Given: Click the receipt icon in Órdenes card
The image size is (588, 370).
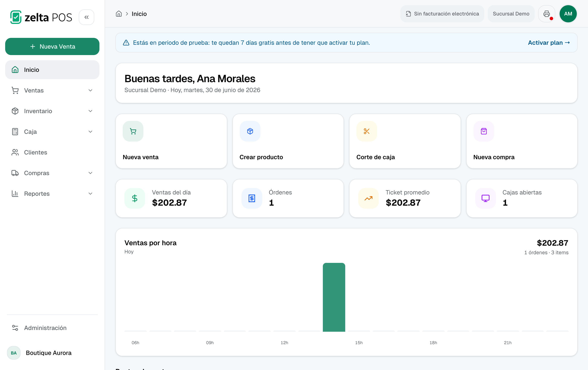Looking at the screenshot, I should click(252, 198).
